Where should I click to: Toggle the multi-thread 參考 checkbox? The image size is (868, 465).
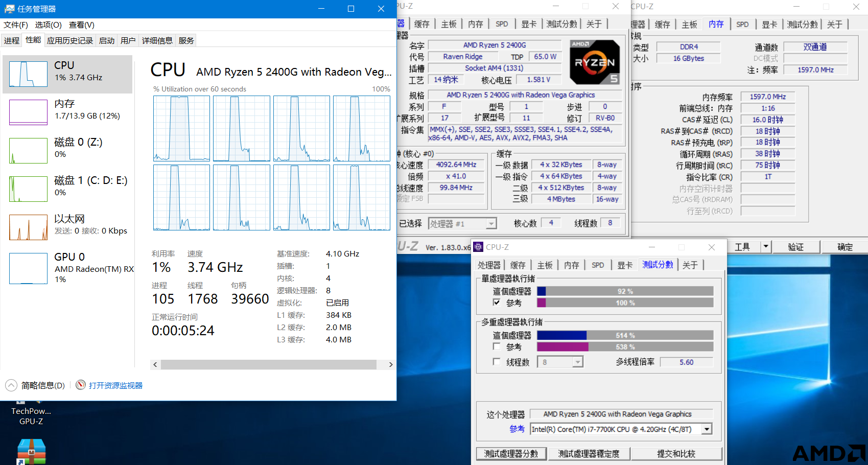pyautogui.click(x=497, y=346)
